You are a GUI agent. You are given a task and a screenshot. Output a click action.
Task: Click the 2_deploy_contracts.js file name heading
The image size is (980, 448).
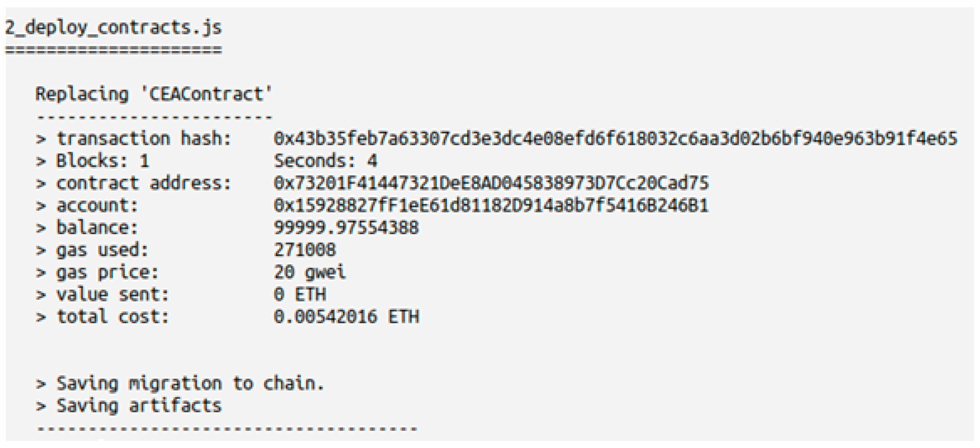[x=113, y=28]
